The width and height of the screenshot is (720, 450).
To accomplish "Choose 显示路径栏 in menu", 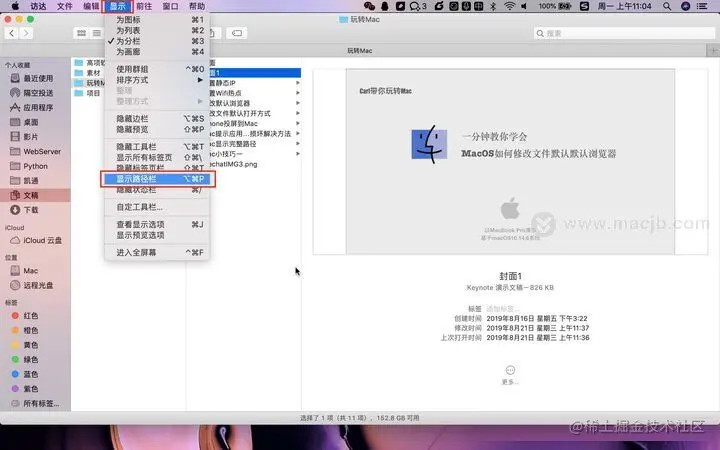I will tap(157, 179).
